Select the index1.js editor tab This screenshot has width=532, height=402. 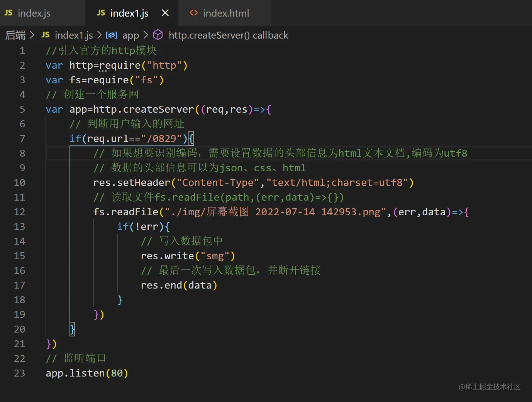tap(132, 13)
